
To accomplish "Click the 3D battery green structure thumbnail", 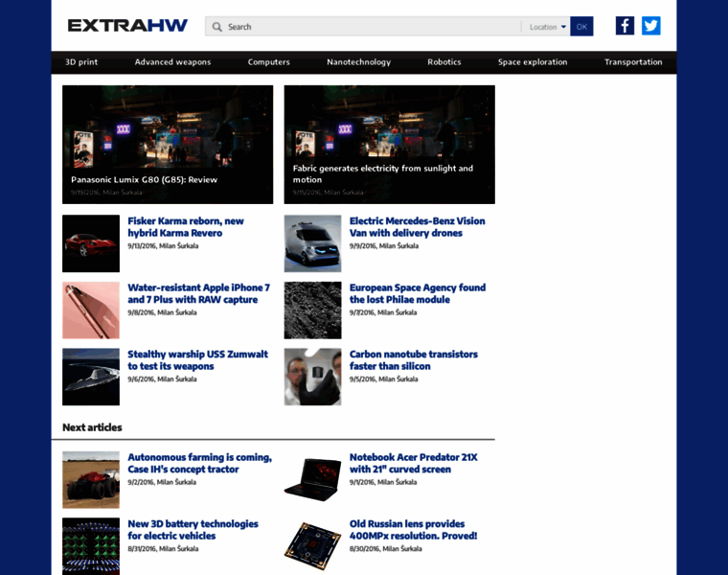I will pos(91,546).
